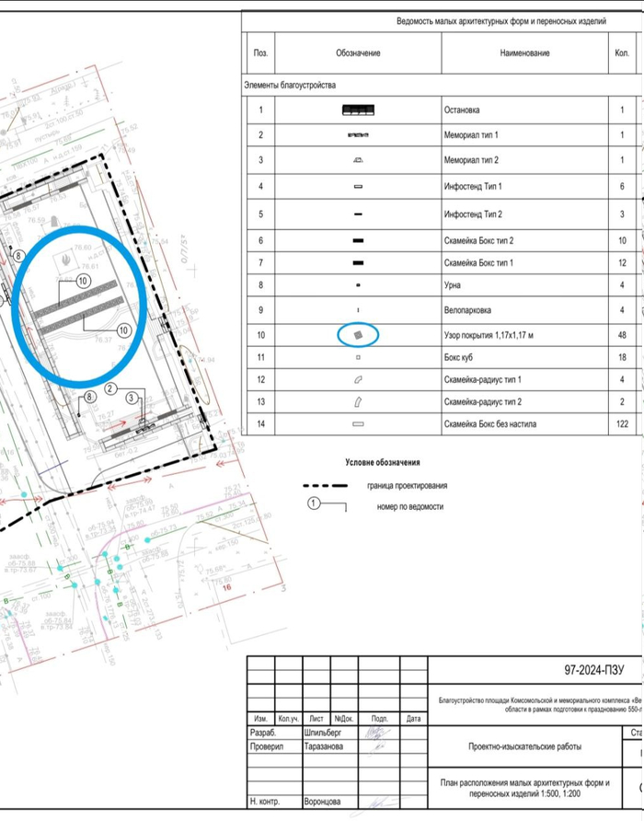The height and width of the screenshot is (821, 644).
Task: Select the signature next to Шпильберг
Action: [373, 734]
